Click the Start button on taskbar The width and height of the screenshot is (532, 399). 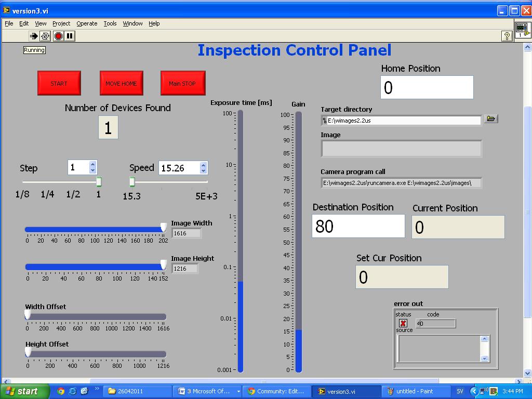[x=25, y=391]
